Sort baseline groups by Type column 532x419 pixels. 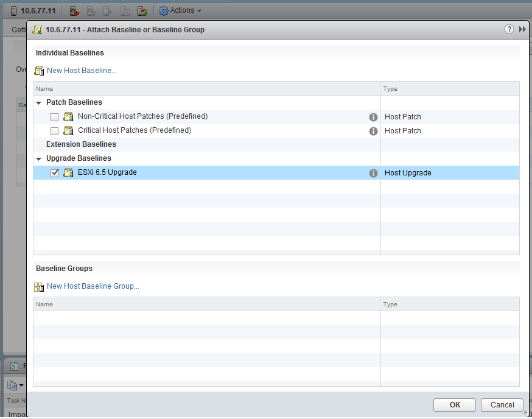coord(450,305)
